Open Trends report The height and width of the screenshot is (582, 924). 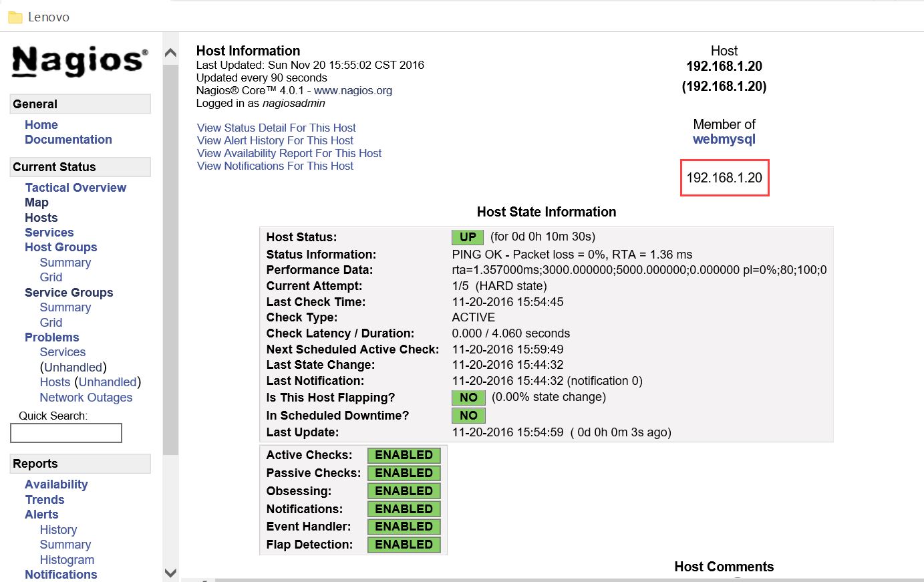point(45,500)
